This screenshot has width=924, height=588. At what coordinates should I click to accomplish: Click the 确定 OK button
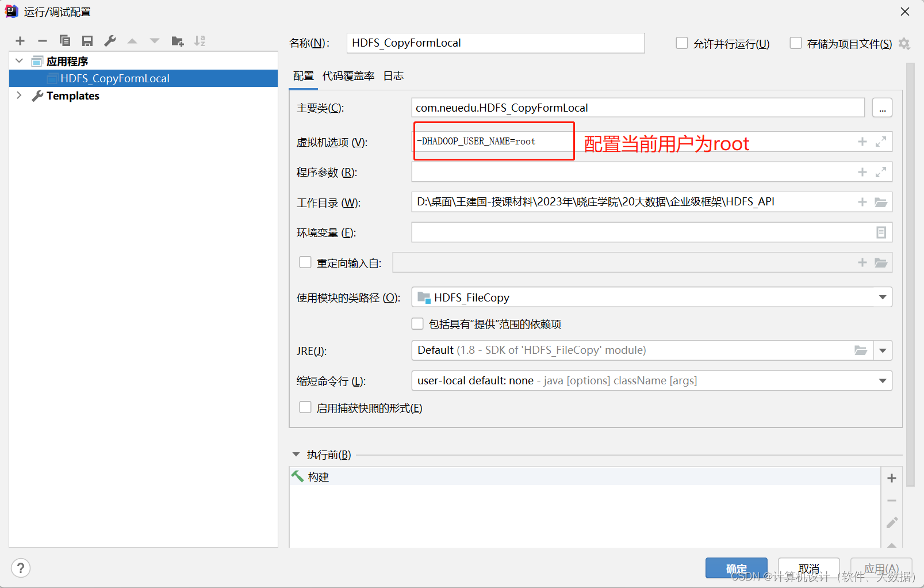[x=737, y=568]
